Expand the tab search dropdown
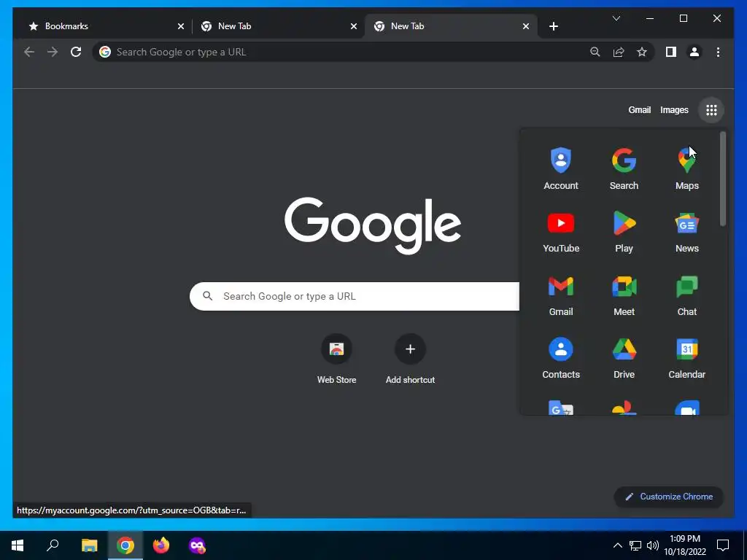This screenshot has height=560, width=747. [x=616, y=18]
